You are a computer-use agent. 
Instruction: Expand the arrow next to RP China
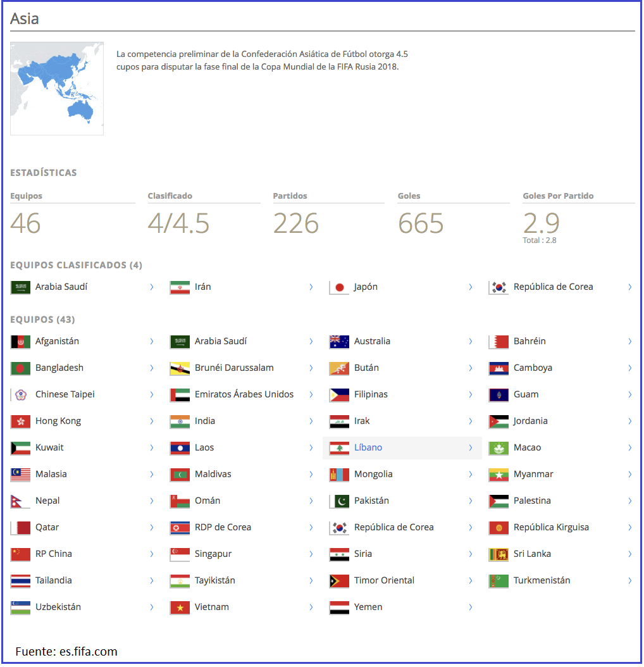[152, 554]
